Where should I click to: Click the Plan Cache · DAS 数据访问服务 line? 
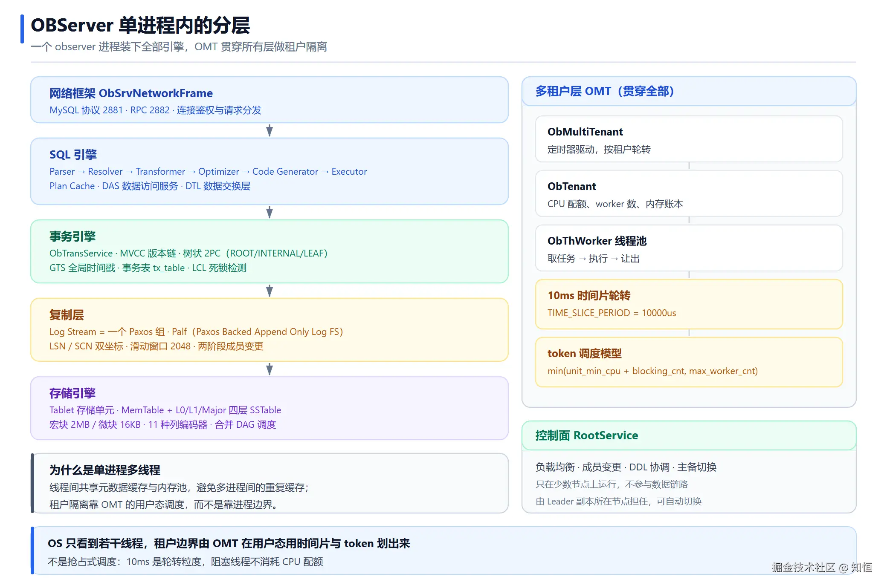point(150,186)
